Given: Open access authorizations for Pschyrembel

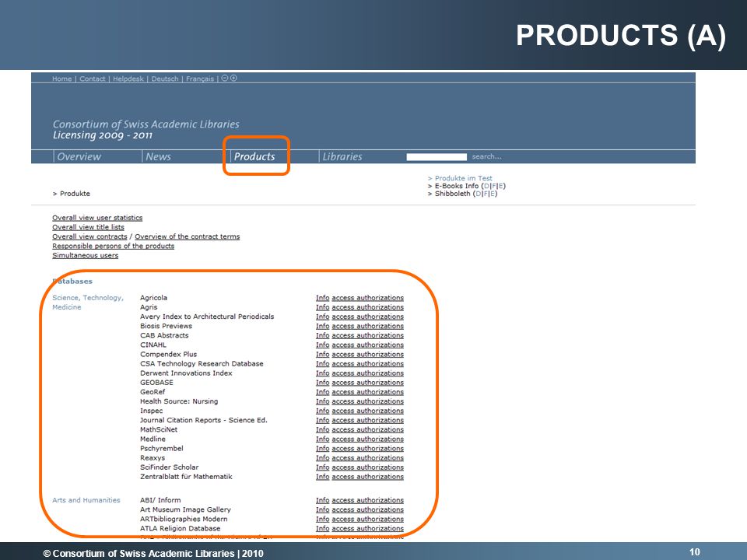Looking at the screenshot, I should coord(368,449).
